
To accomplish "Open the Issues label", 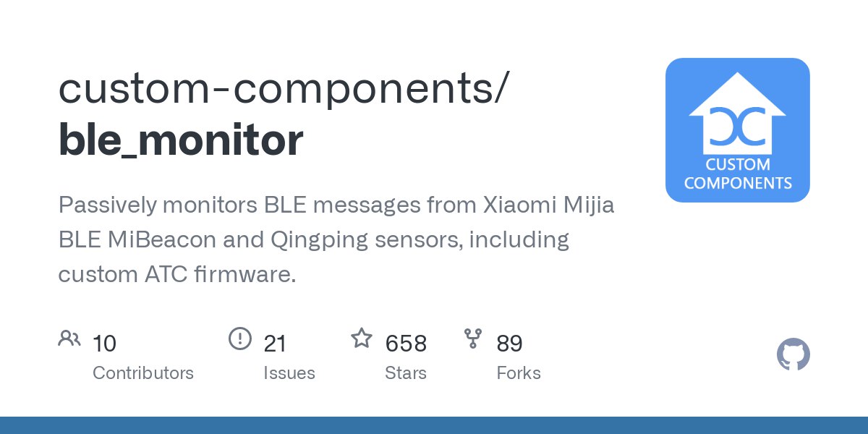I will click(289, 373).
